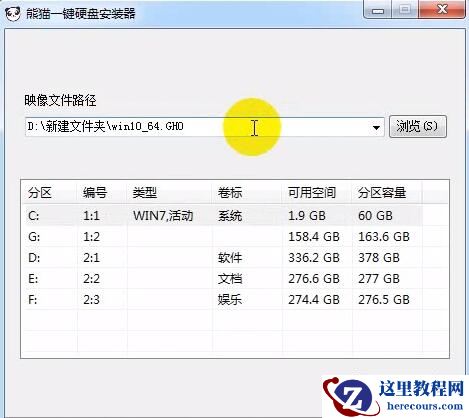This screenshot has width=469, height=418.
Task: Open the image file path dropdown arrow
Action: [x=376, y=127]
